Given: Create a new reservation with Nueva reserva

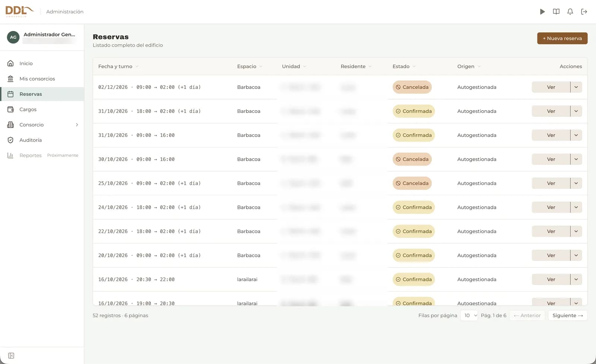Looking at the screenshot, I should [x=562, y=38].
